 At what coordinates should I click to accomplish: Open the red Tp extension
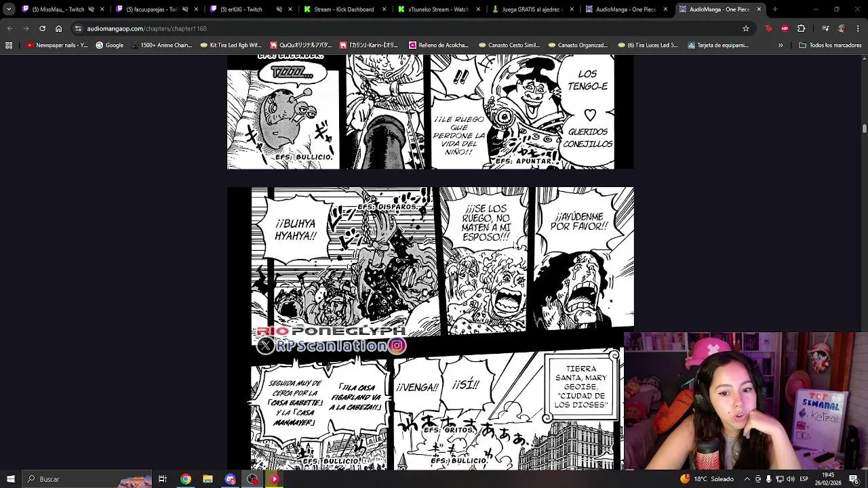pos(768,28)
